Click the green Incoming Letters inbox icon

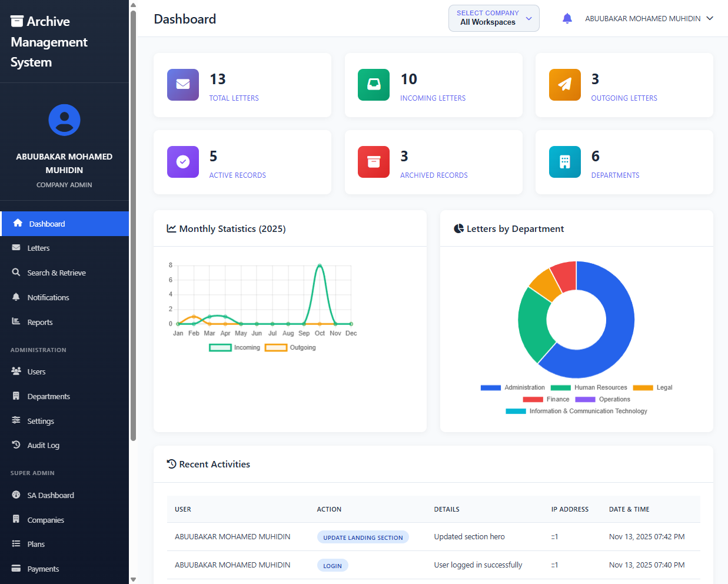point(374,85)
